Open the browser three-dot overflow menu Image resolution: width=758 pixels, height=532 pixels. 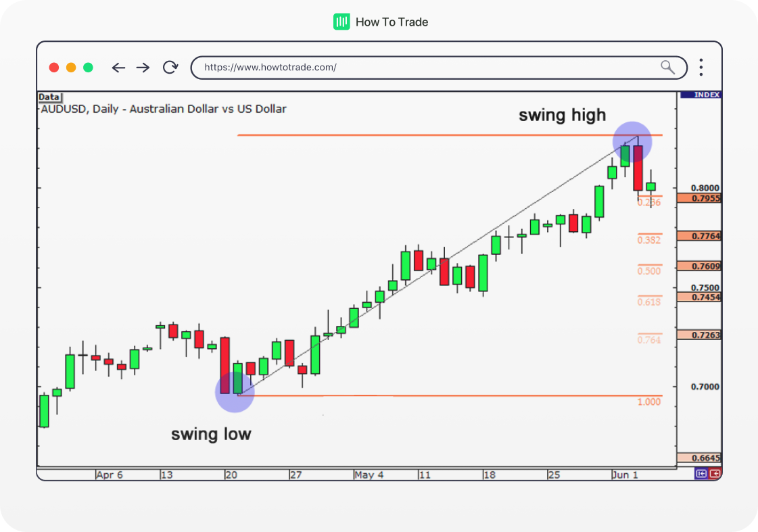pyautogui.click(x=701, y=68)
